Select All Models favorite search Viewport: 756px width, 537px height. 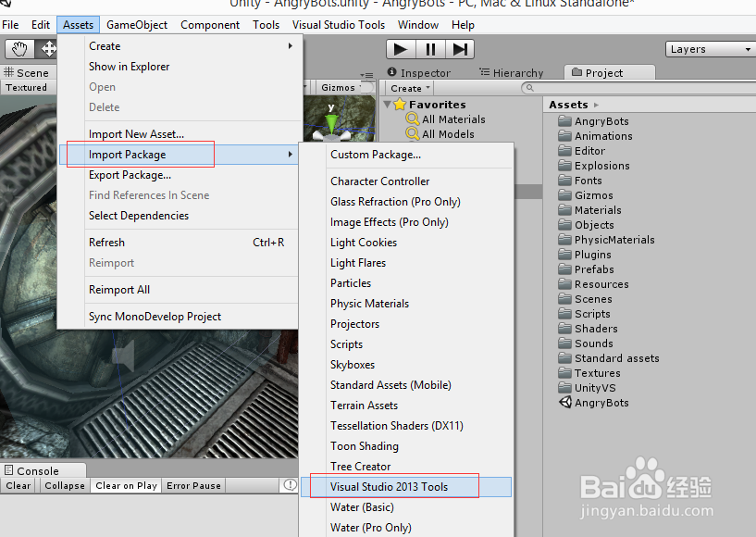(x=440, y=134)
